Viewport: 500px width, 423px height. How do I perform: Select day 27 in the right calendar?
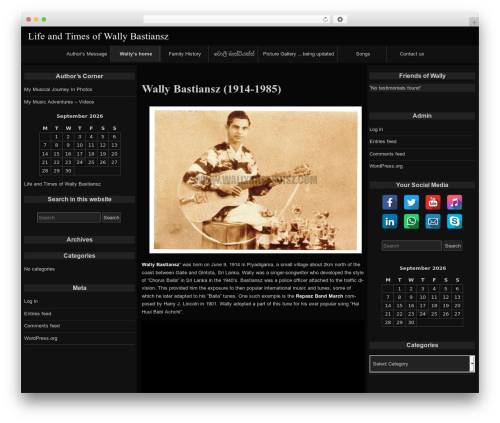point(457,314)
